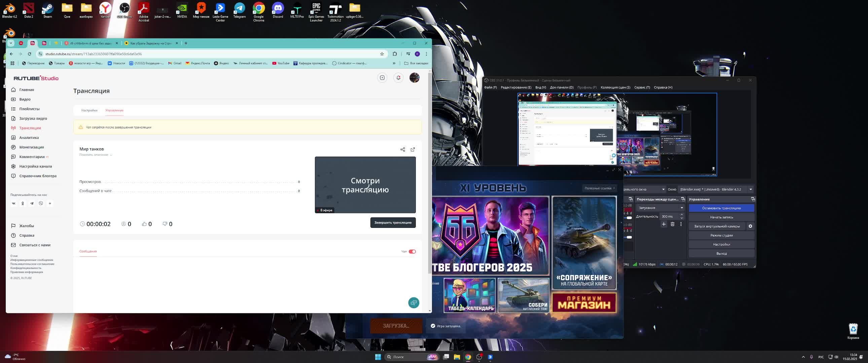Switch to Настройки tab
Image resolution: width=868 pixels, height=363 pixels.
pyautogui.click(x=89, y=111)
